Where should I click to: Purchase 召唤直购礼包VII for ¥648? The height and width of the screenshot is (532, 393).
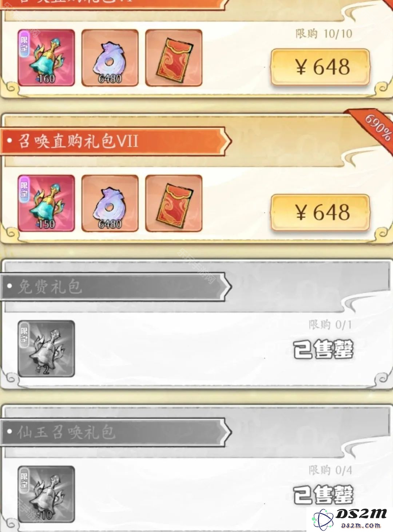pyautogui.click(x=320, y=213)
